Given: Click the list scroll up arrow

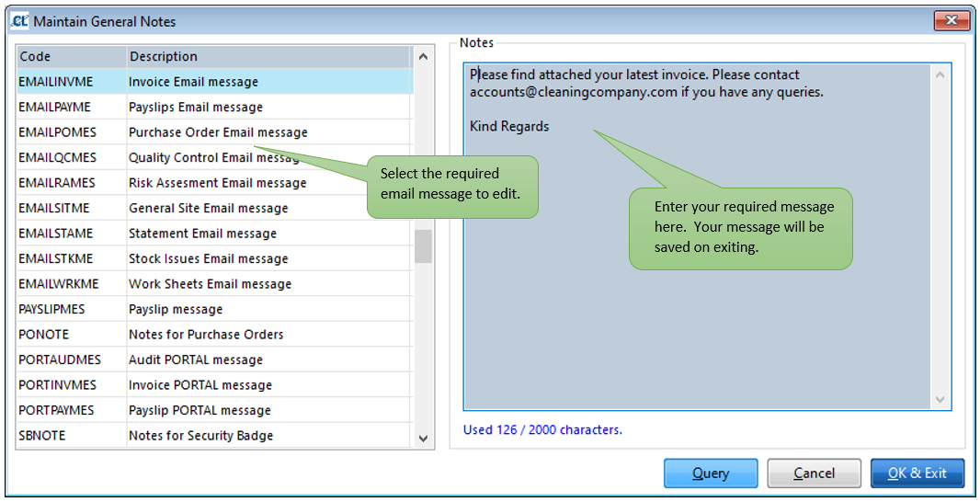Looking at the screenshot, I should pyautogui.click(x=423, y=56).
